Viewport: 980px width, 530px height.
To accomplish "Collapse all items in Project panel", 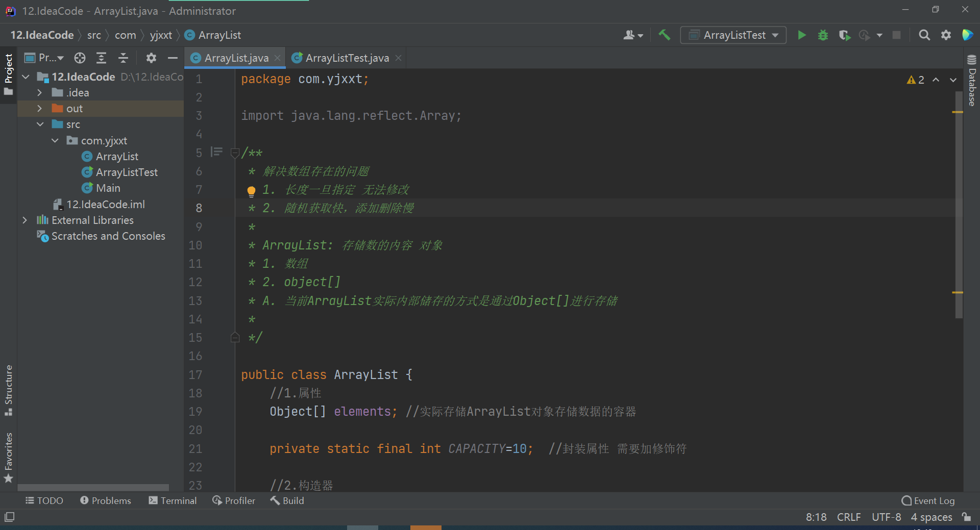I will tap(123, 58).
